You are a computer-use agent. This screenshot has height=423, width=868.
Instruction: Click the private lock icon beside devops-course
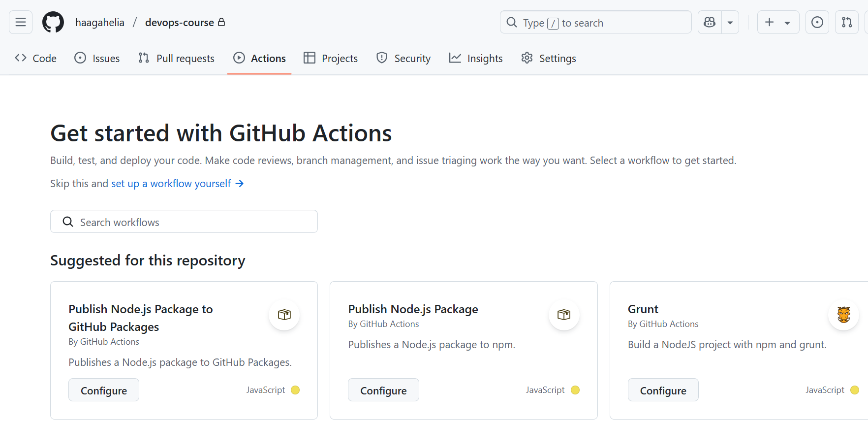(x=221, y=22)
